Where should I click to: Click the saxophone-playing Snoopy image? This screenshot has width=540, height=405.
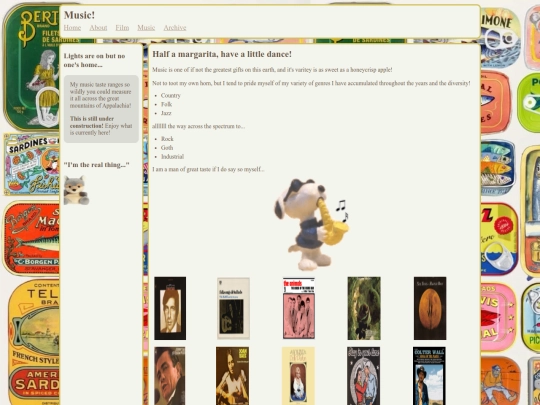click(312, 224)
